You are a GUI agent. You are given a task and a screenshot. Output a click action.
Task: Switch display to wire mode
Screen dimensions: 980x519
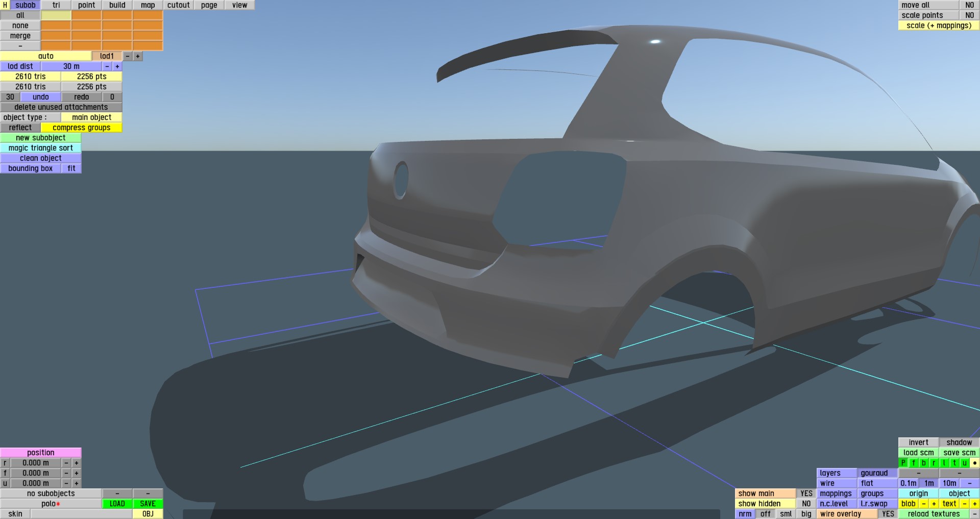click(837, 483)
